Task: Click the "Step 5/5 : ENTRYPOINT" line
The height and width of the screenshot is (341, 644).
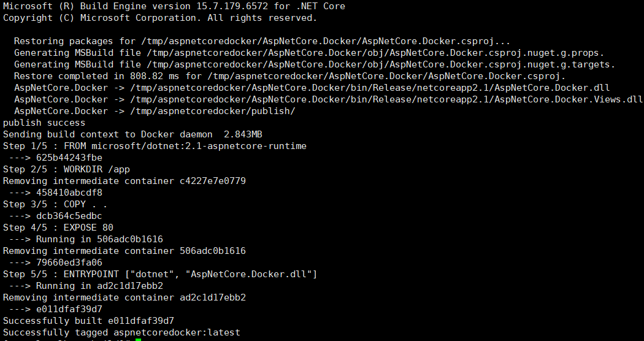Action: pyautogui.click(x=160, y=274)
